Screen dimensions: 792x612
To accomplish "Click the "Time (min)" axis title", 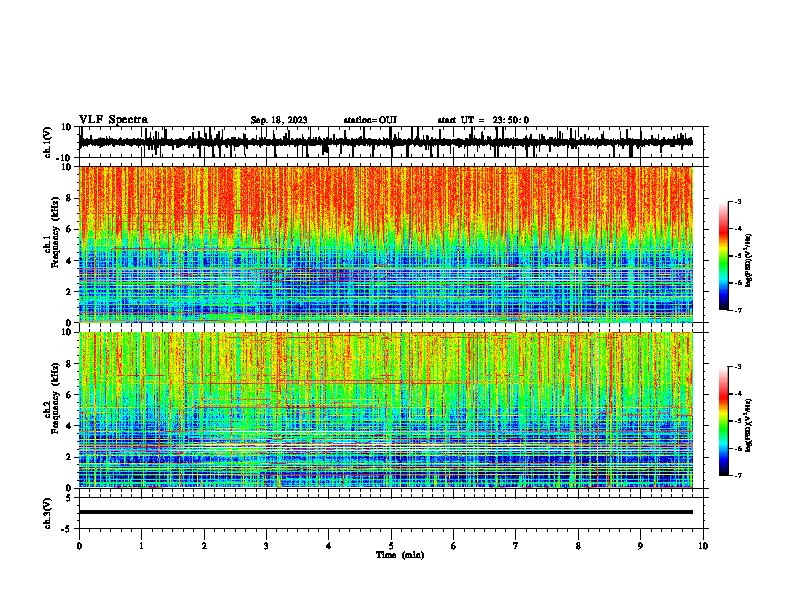I will tap(400, 555).
